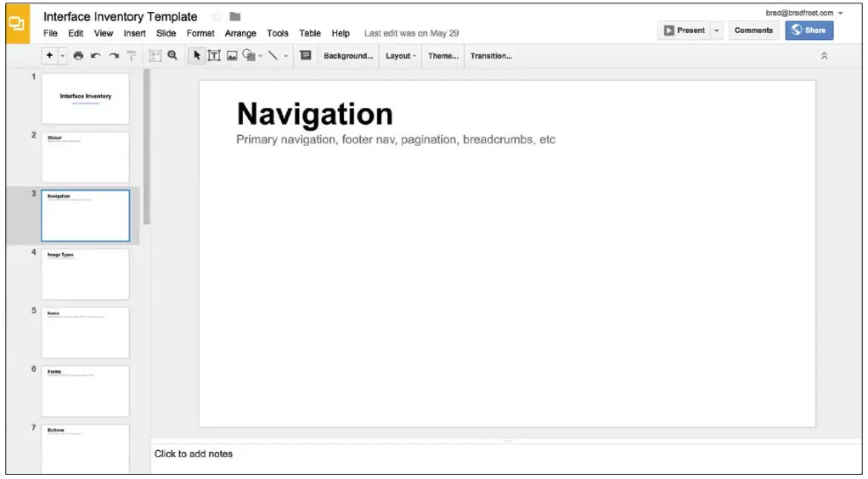Click the Insert image icon
Image resolution: width=868 pixels, height=479 pixels.
[x=232, y=55]
